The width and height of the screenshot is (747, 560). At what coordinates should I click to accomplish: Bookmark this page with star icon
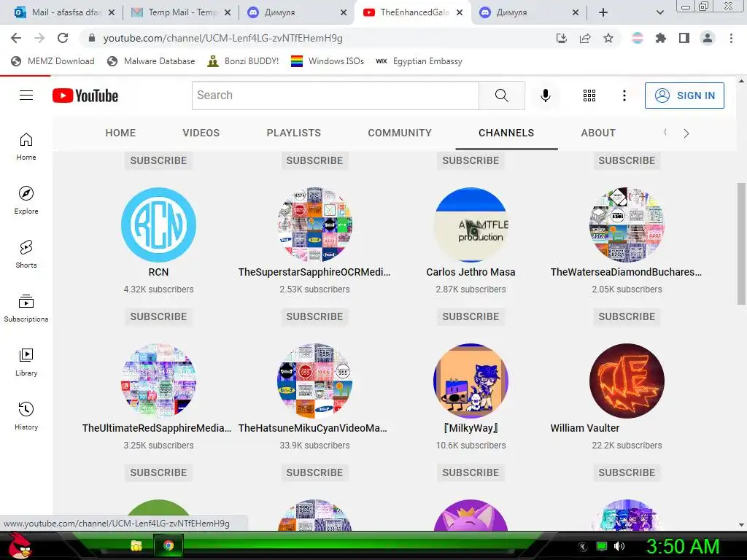(608, 38)
